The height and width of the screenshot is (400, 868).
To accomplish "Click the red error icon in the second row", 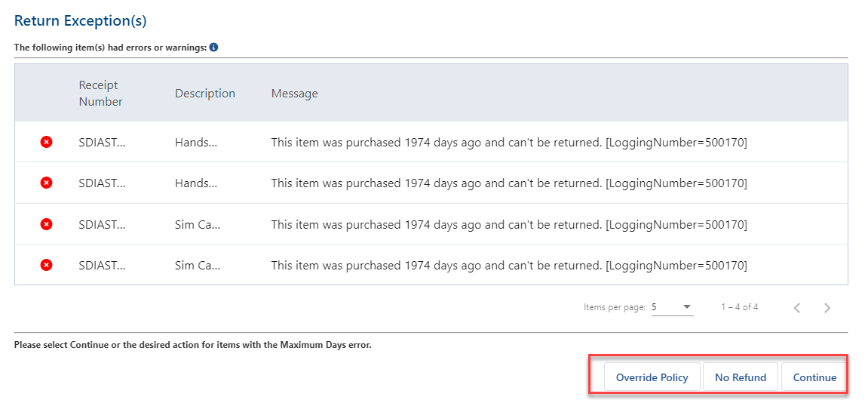I will coord(47,183).
